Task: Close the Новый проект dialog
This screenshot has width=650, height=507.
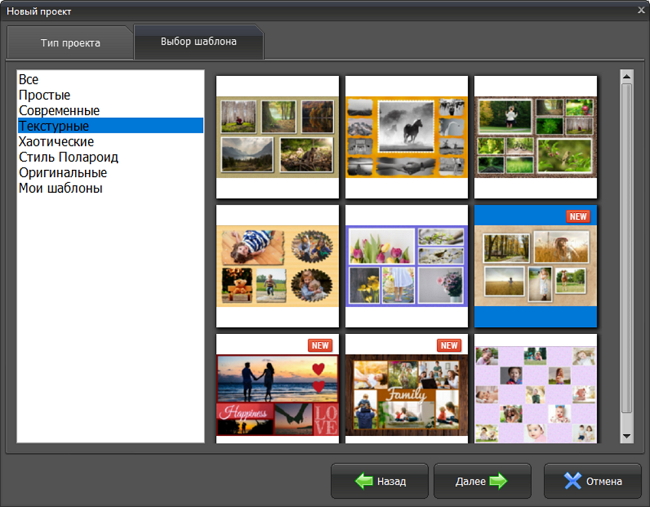Action: [641, 10]
